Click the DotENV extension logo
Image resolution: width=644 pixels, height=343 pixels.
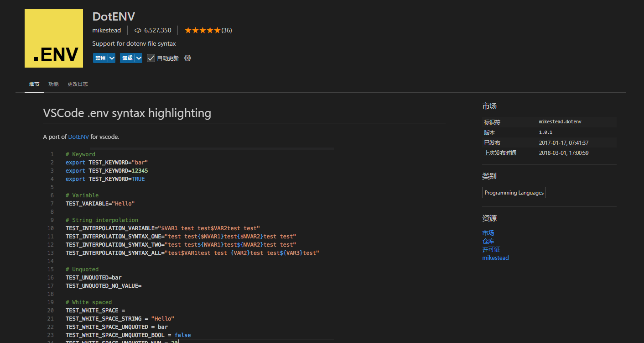(x=54, y=38)
